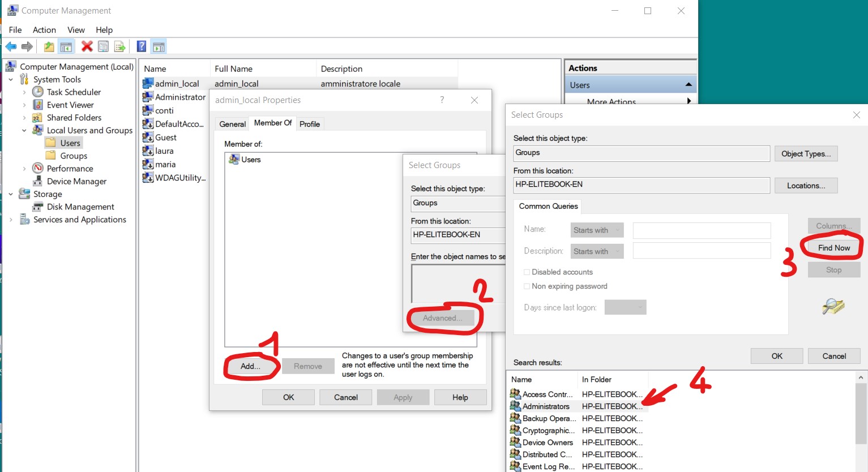The height and width of the screenshot is (472, 868).
Task: Open Name 'Starts with' dropdown
Action: tap(597, 230)
